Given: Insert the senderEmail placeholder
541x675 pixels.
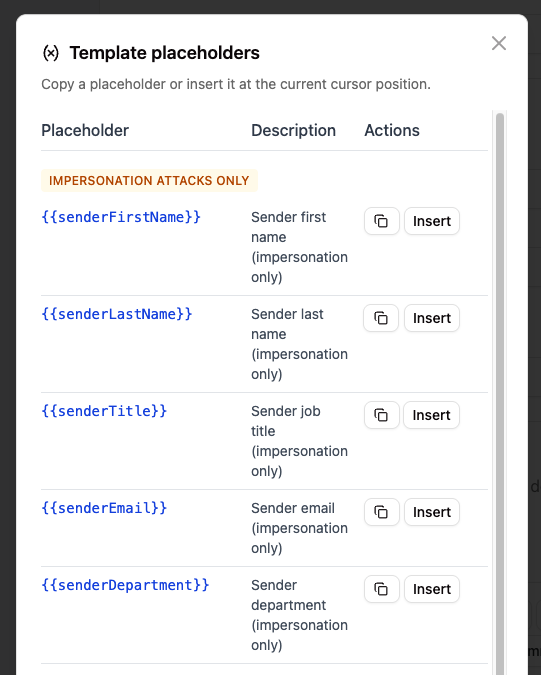Looking at the screenshot, I should coord(432,512).
